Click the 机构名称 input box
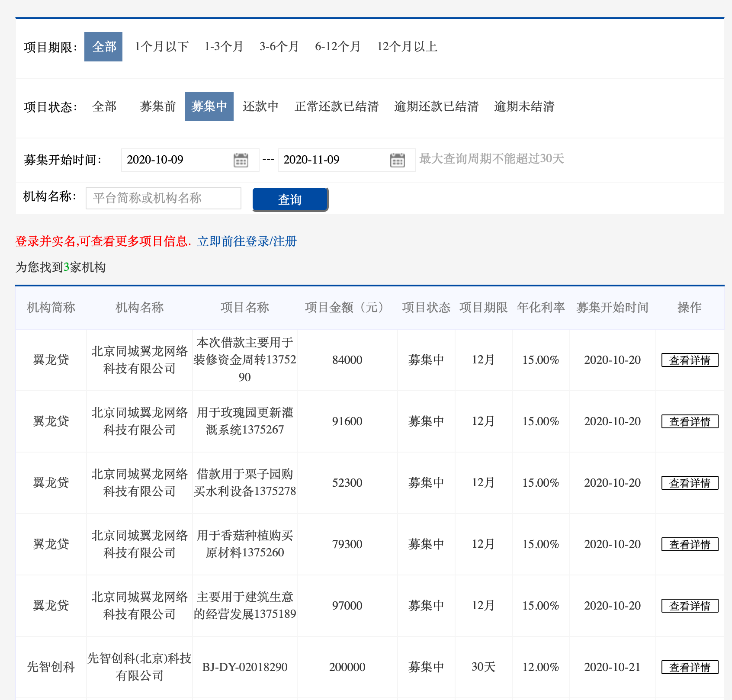This screenshot has width=732, height=700. [164, 198]
